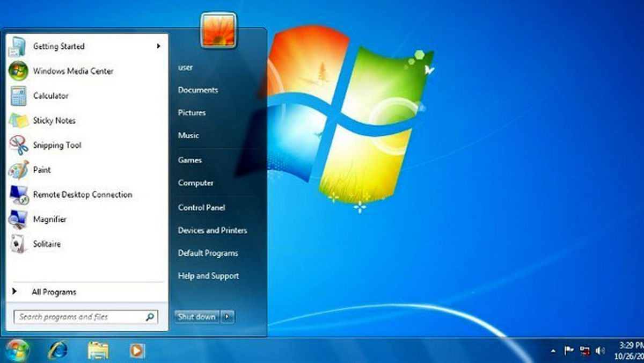Open Devices and Printers
The height and width of the screenshot is (363, 644).
tap(213, 230)
